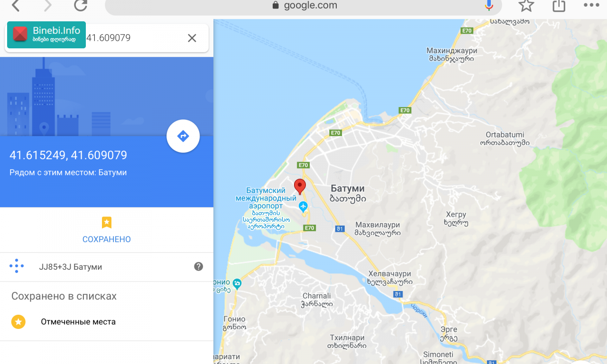Toggle the СОХРАНЕНО saved bookmark button
Viewport: 607px width, 364px height.
click(107, 230)
